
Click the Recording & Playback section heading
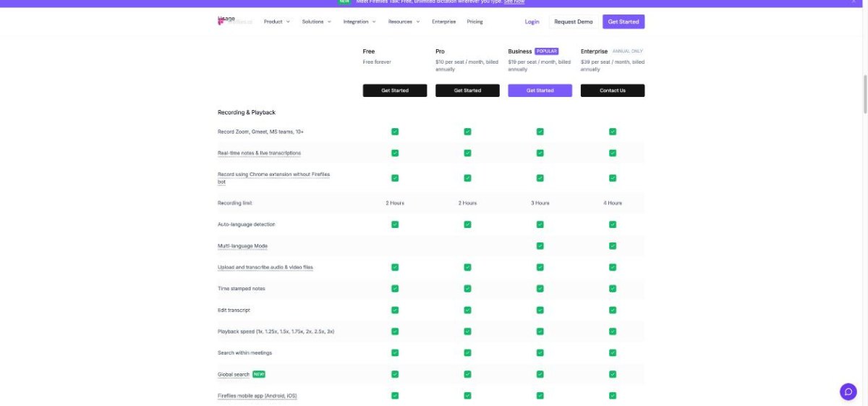[x=247, y=113]
